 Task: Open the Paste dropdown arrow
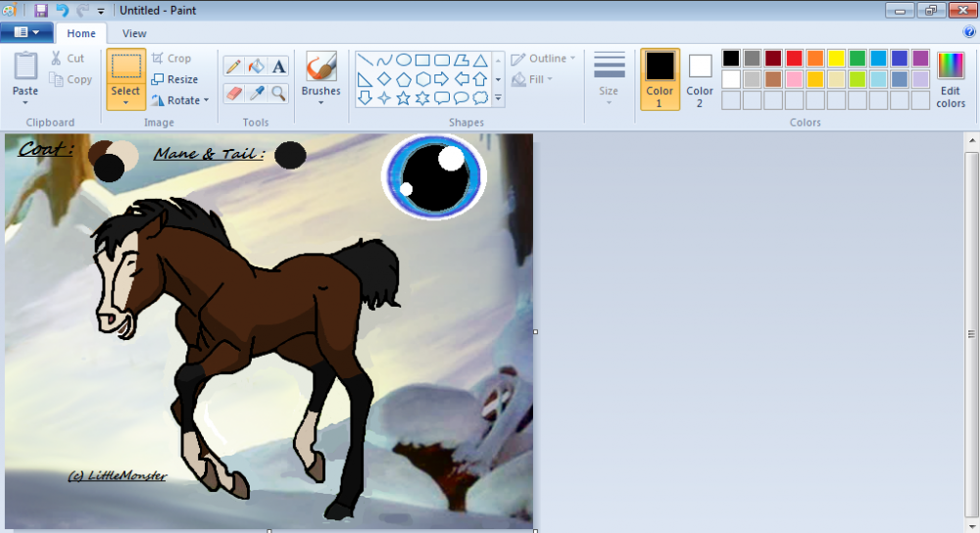pos(25,103)
